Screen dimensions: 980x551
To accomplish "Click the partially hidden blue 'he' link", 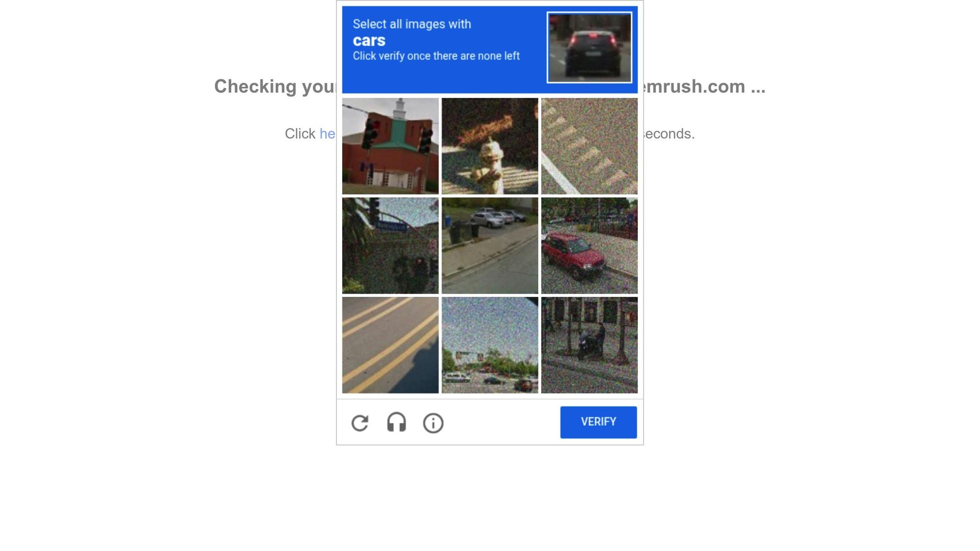I will click(x=327, y=133).
